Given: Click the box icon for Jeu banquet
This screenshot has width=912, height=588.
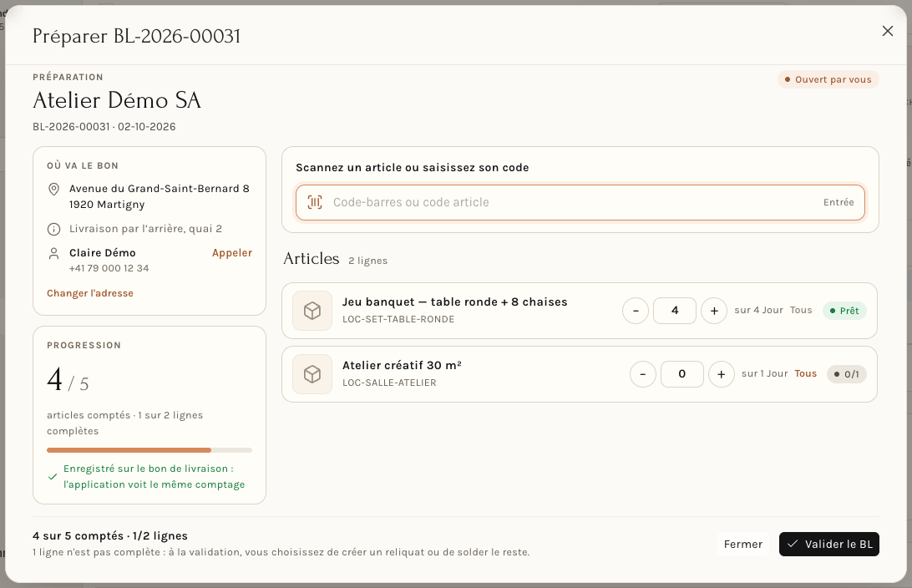Looking at the screenshot, I should point(312,311).
